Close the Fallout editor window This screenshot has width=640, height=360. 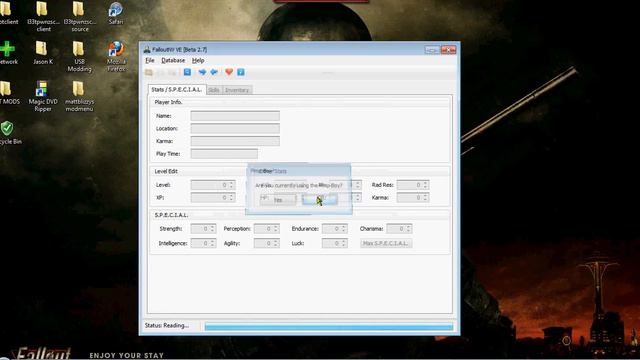click(x=449, y=50)
